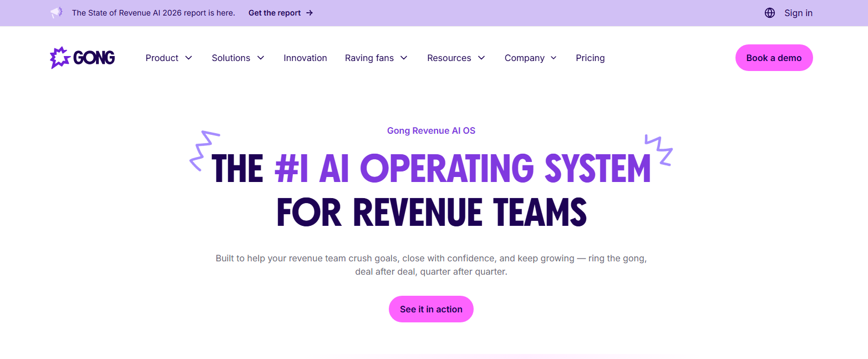Viewport: 868px width, 359px height.
Task: Click the megaphone announcement icon
Action: click(x=55, y=12)
